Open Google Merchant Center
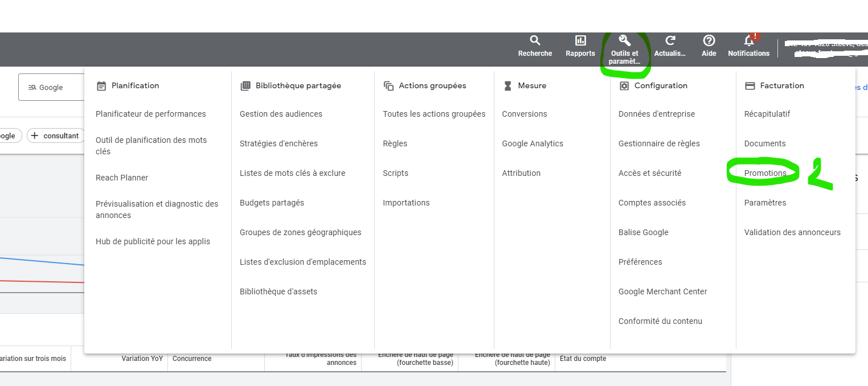Screen dimensions: 868x386 663,291
